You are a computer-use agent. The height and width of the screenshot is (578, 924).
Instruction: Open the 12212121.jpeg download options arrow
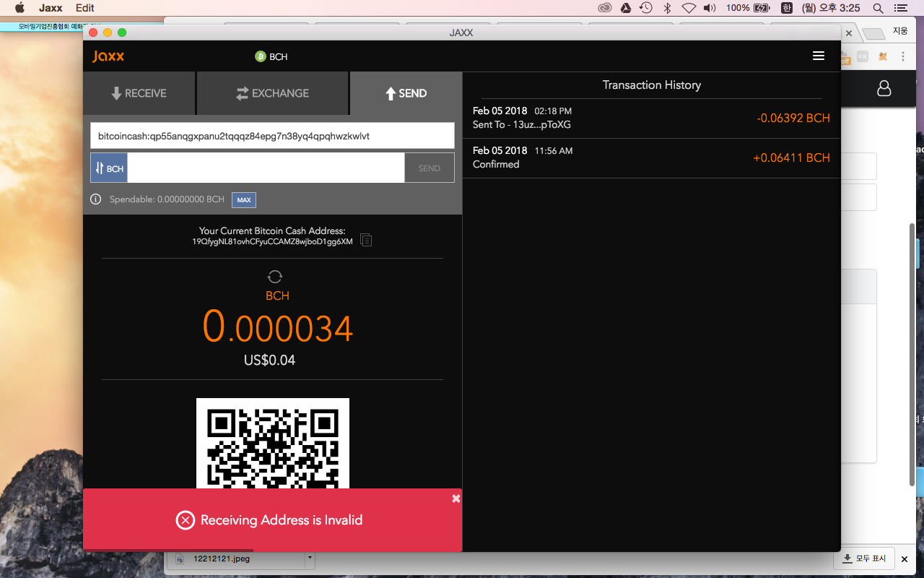pos(310,558)
